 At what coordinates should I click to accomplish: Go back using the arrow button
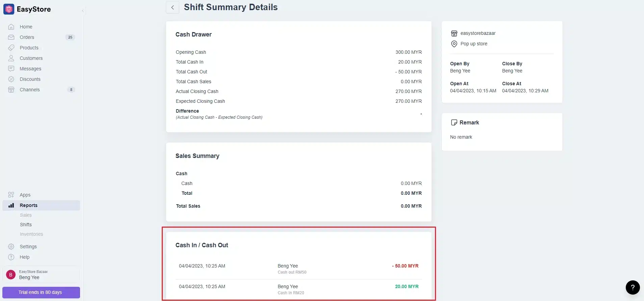tap(173, 7)
